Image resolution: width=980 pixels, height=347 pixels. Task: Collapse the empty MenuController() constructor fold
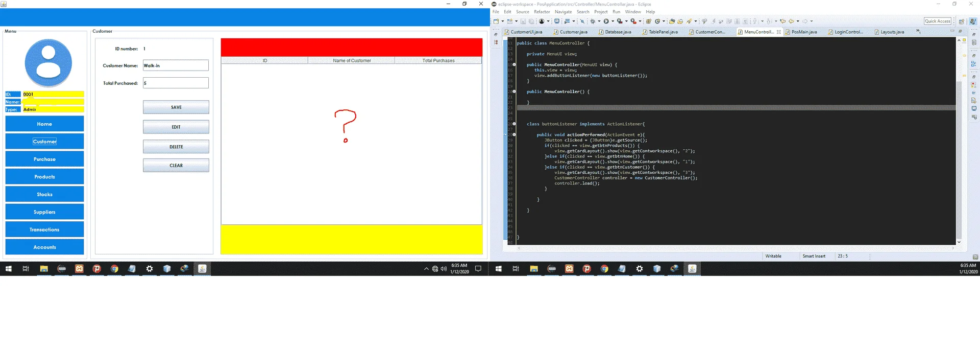514,91
